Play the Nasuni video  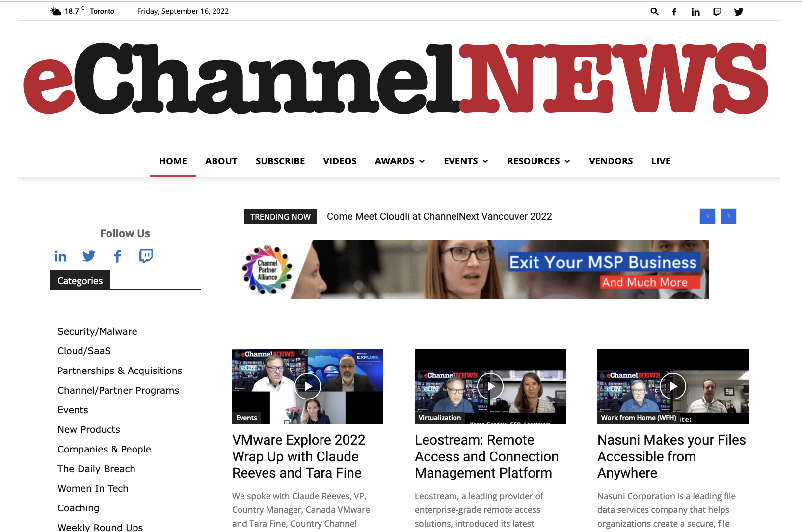pyautogui.click(x=673, y=386)
